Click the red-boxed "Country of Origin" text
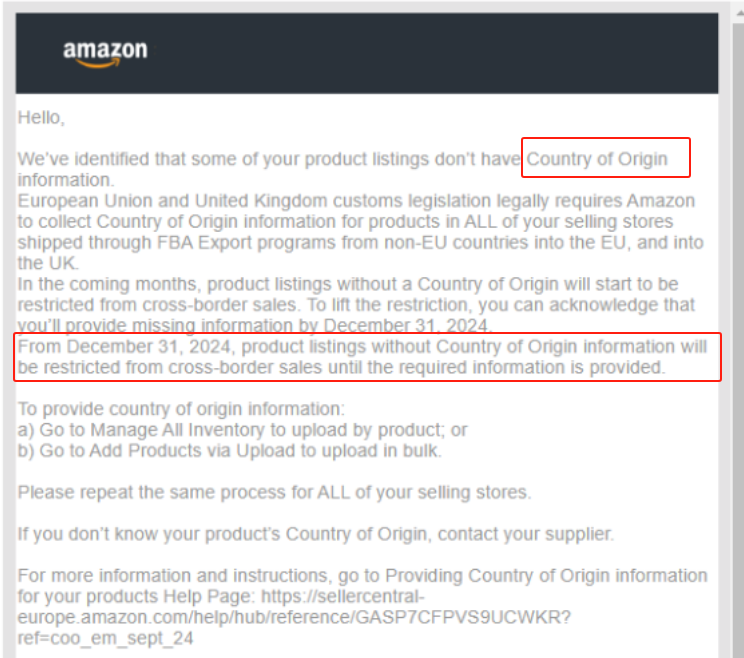 click(597, 159)
